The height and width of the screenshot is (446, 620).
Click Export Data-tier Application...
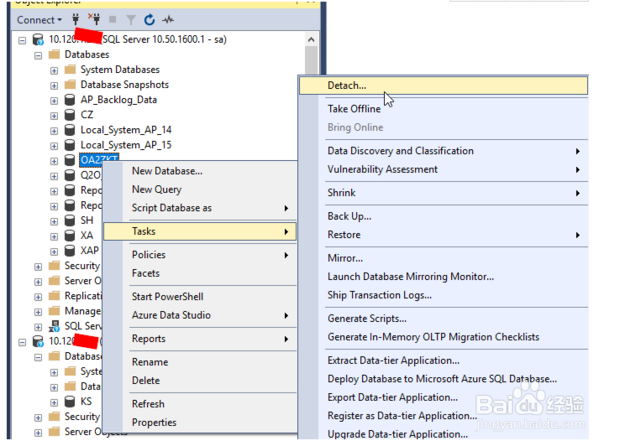[443, 398]
